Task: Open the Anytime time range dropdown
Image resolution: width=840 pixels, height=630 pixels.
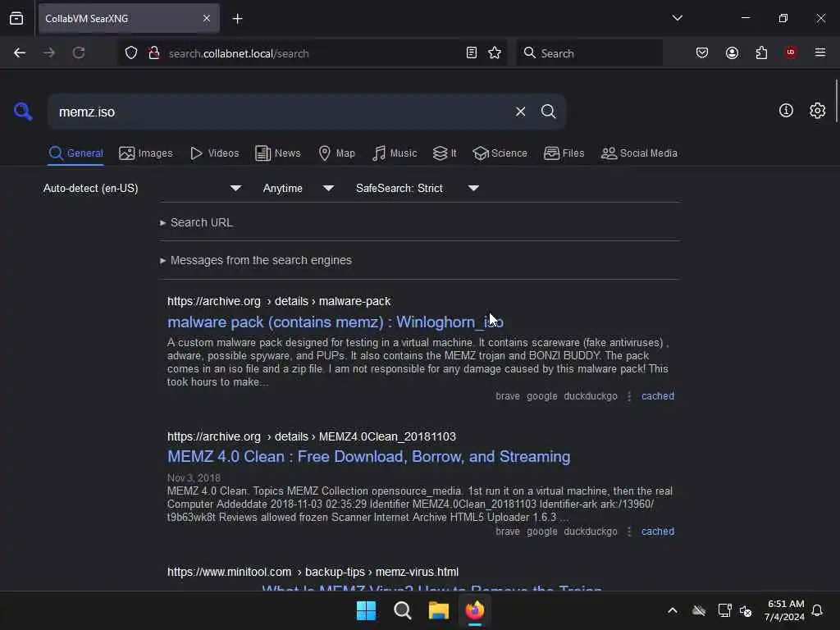Action: click(299, 189)
